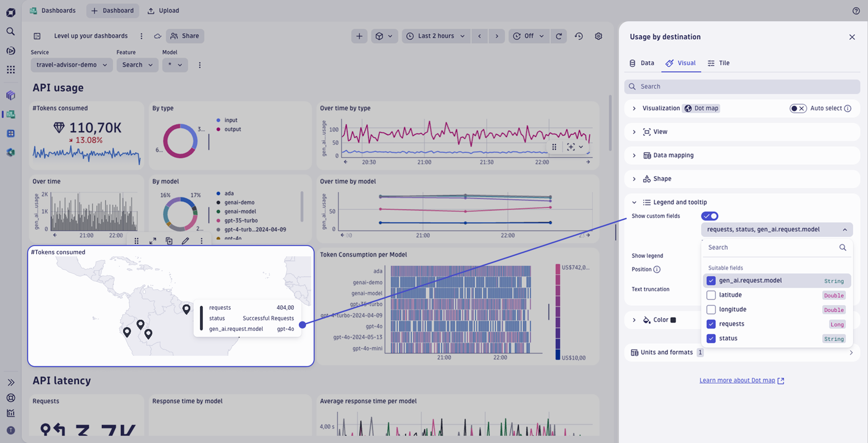The width and height of the screenshot is (868, 443).
Task: Click the edit pencil icon on Over time tile
Action: (185, 241)
